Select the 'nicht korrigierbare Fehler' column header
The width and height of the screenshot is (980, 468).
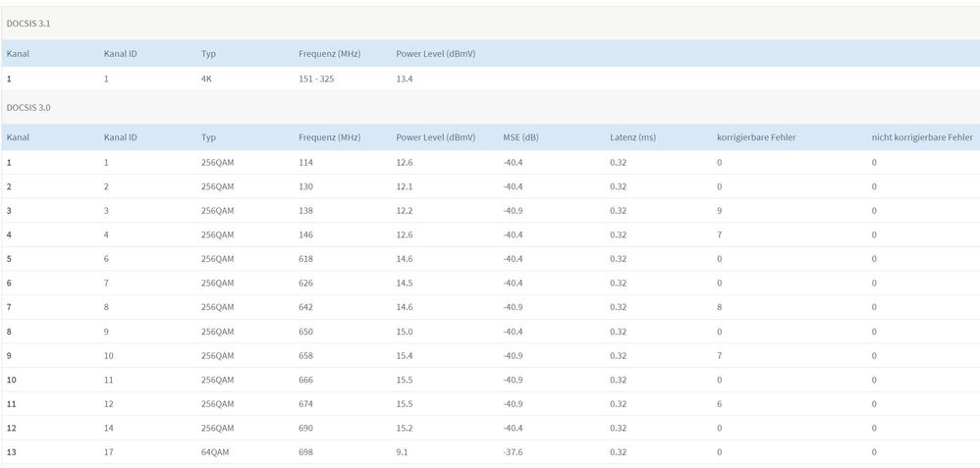pyautogui.click(x=921, y=137)
